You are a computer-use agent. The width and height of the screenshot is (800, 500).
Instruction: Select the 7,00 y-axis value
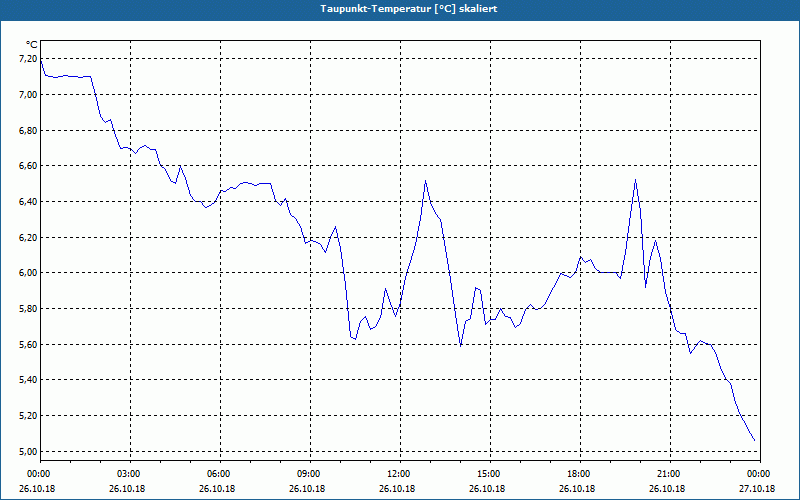pos(28,95)
